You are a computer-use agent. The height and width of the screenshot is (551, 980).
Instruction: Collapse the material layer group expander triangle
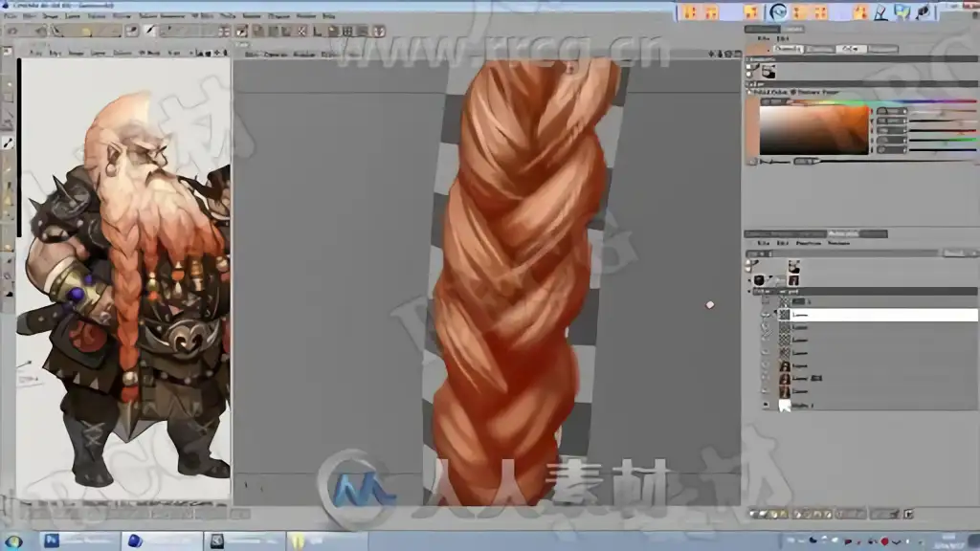(749, 291)
